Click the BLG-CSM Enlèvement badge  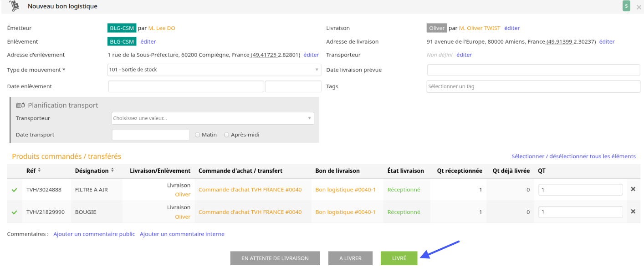click(122, 41)
